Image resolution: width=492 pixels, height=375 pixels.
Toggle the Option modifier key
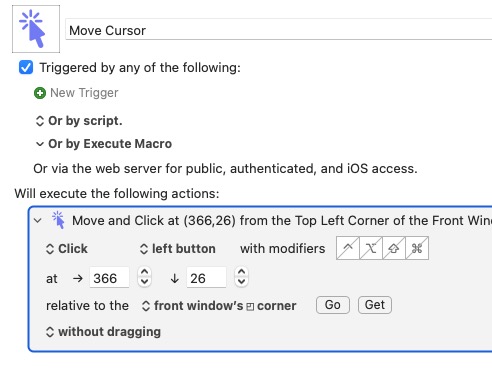pyautogui.click(x=371, y=248)
